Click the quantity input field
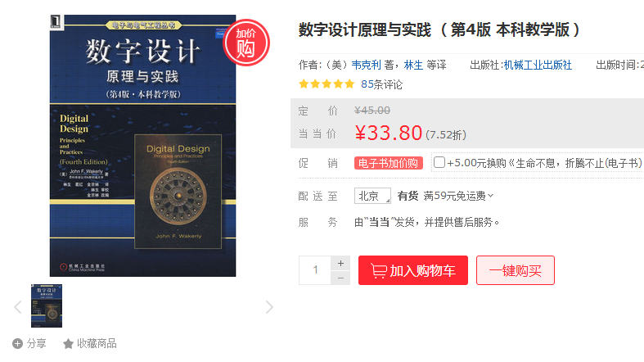Screen dimensions: 644x362 (x=315, y=270)
